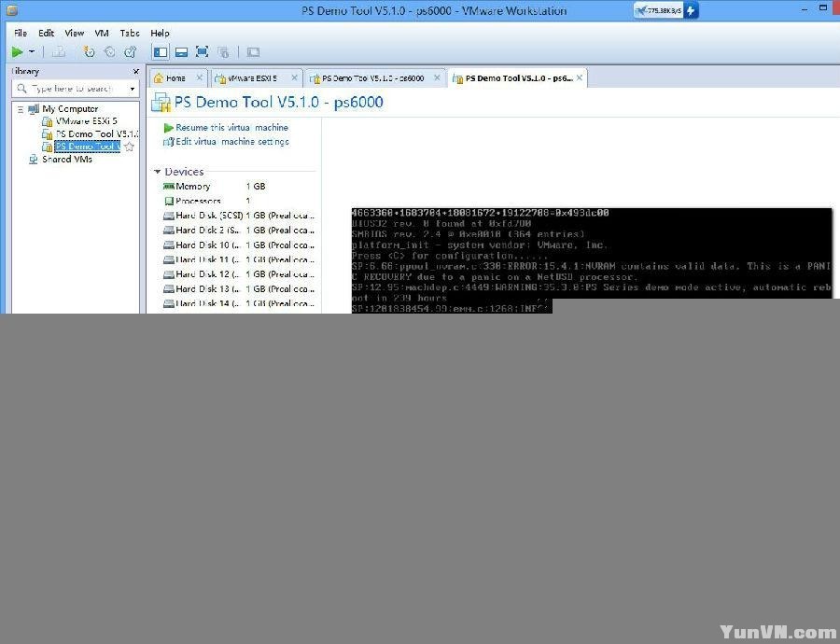Viewport: 840px width, 644px height.
Task: Select unhighlighted PS Demo Tool V5.1 library item
Action: click(x=96, y=133)
